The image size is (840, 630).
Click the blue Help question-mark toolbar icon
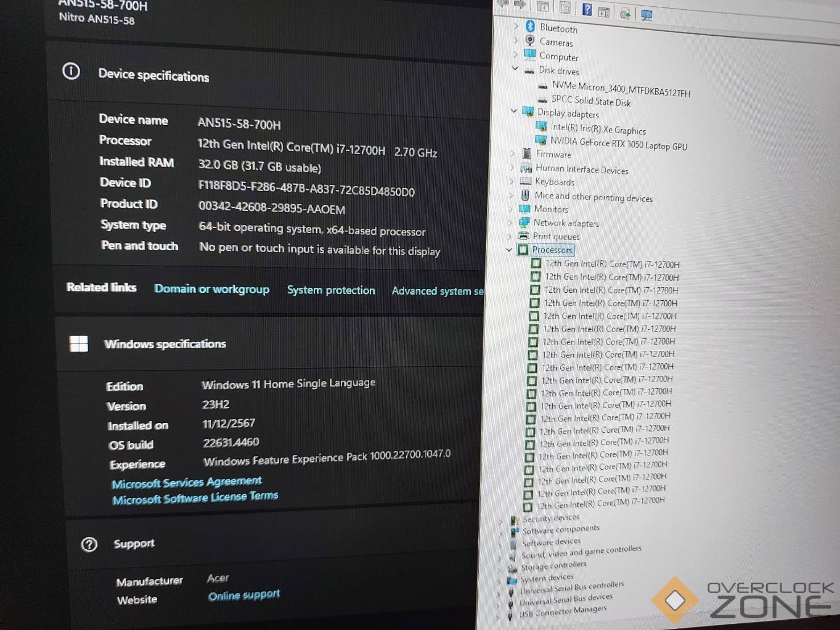click(x=586, y=10)
